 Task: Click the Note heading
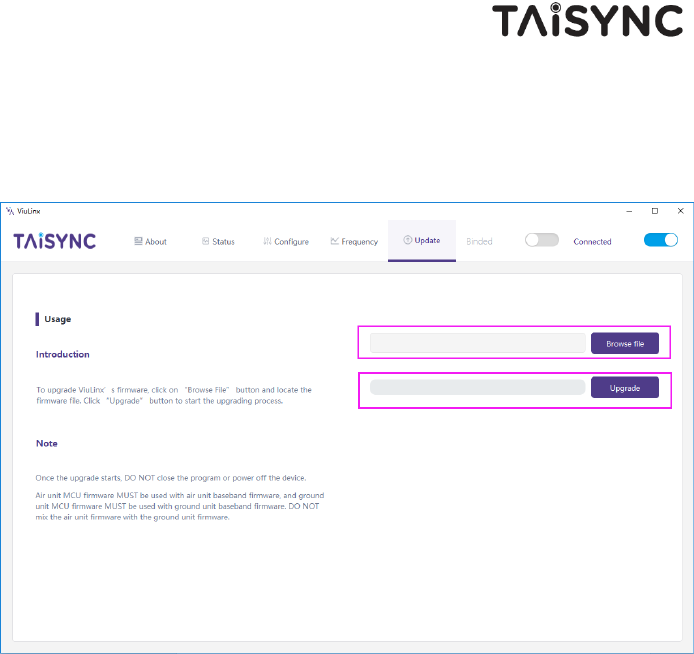pyautogui.click(x=46, y=443)
